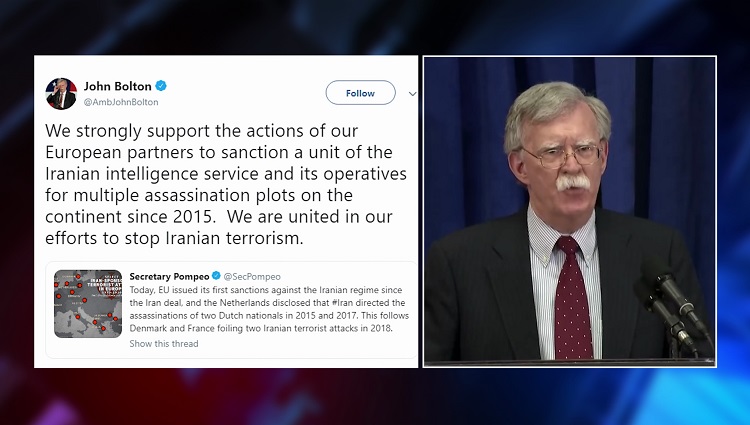Open the tweet options chevron menu
The image size is (750, 425).
click(x=412, y=94)
